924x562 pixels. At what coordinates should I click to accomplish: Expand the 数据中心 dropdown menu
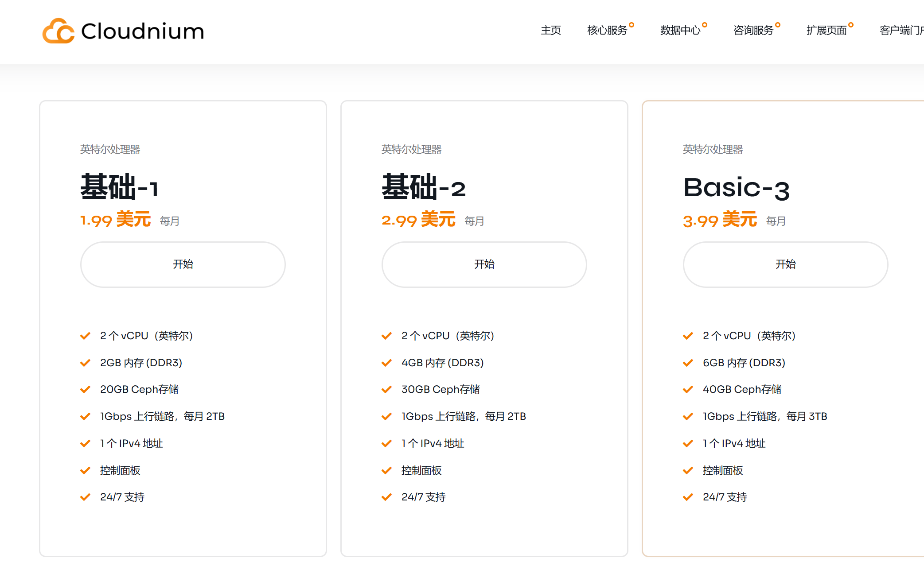680,30
